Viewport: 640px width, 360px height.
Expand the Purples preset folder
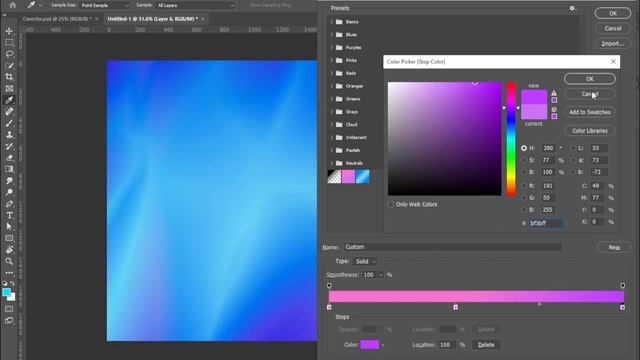331,47
